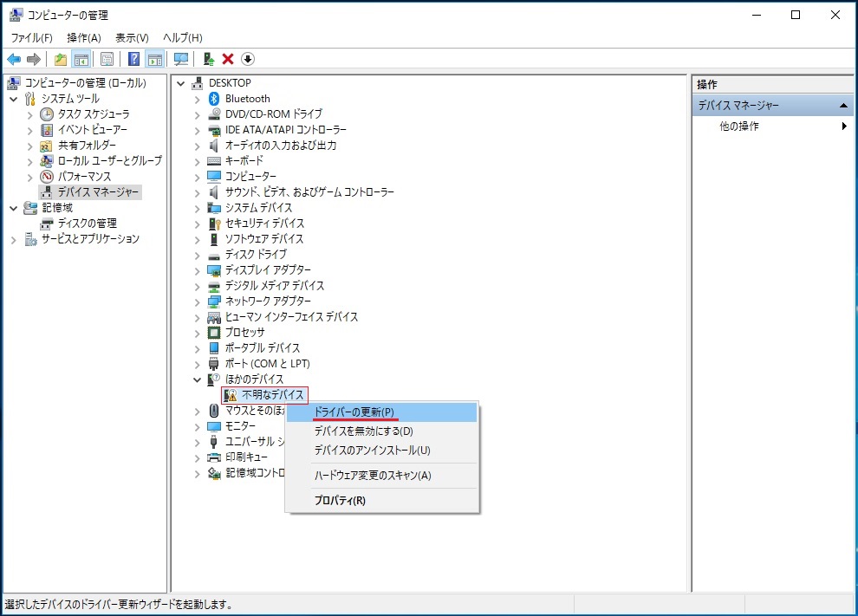Choose デバイスを無効にする(D) from context menu

382,431
